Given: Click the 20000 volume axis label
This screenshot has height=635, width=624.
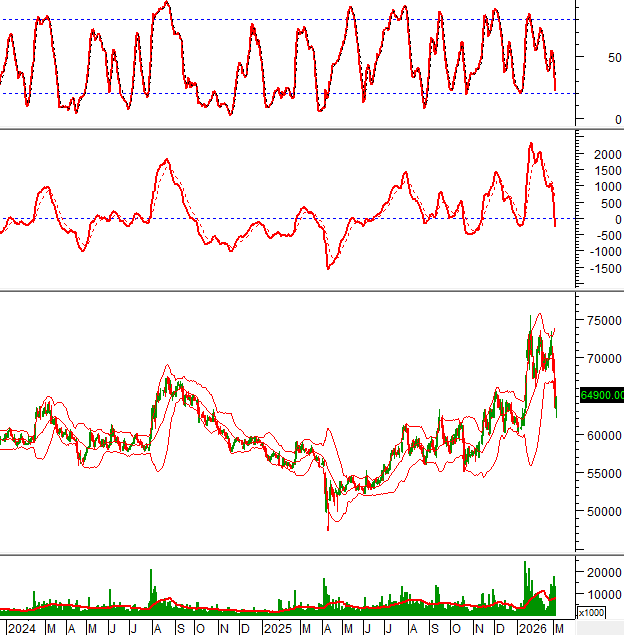Looking at the screenshot, I should [x=603, y=572].
